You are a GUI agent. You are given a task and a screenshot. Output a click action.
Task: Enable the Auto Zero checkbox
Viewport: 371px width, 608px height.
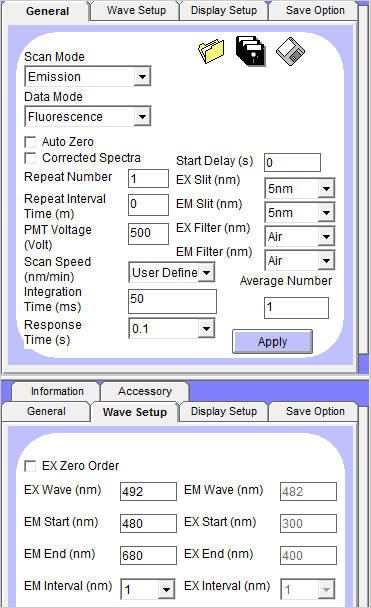tap(30, 142)
